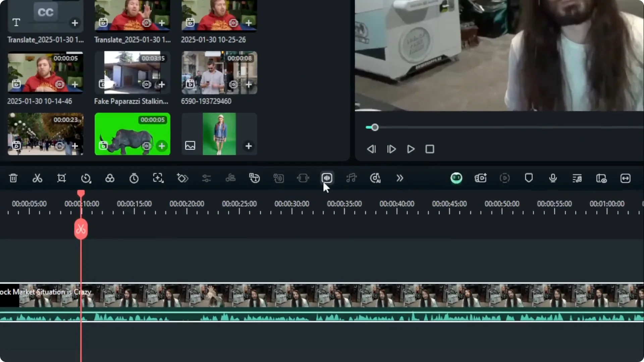The height and width of the screenshot is (362, 644).
Task: Play the video in the preview panel
Action: point(411,149)
